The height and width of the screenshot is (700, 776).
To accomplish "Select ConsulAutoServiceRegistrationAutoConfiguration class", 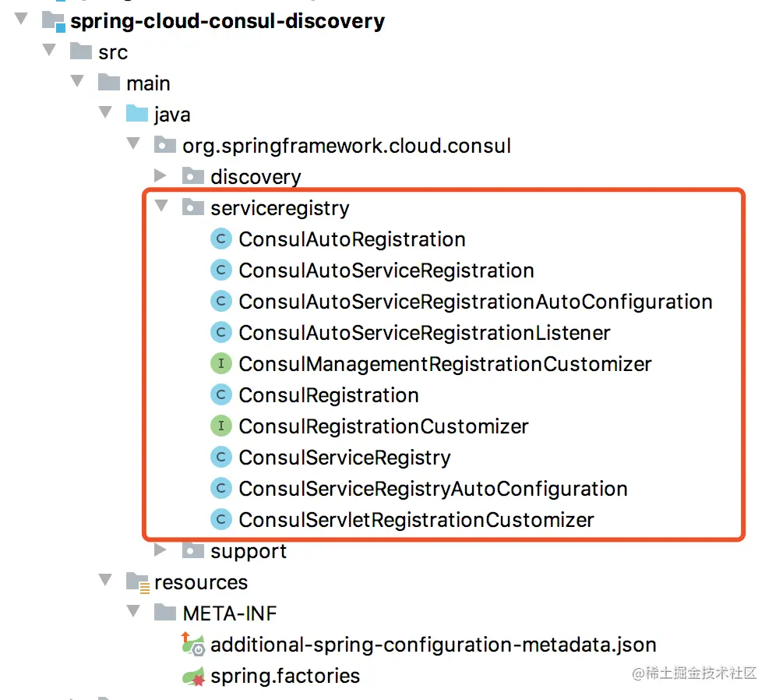I will [475, 302].
